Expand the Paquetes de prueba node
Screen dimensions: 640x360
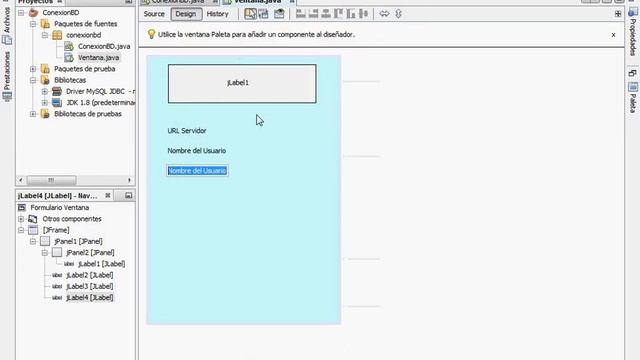coord(33,69)
